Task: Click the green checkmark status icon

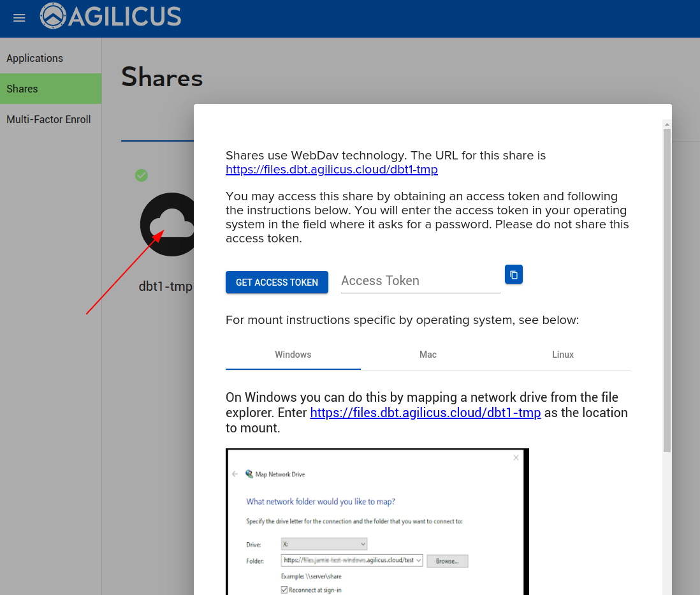Action: [142, 175]
